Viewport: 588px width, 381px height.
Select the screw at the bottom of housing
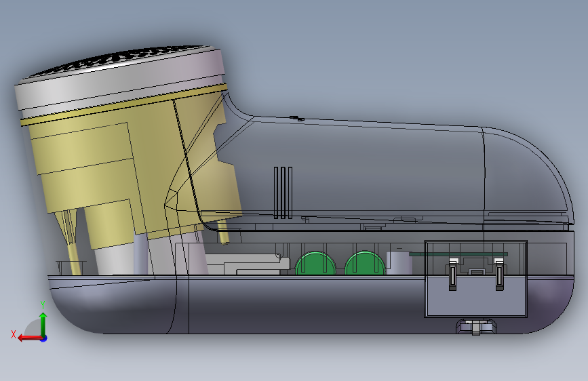point(476,327)
